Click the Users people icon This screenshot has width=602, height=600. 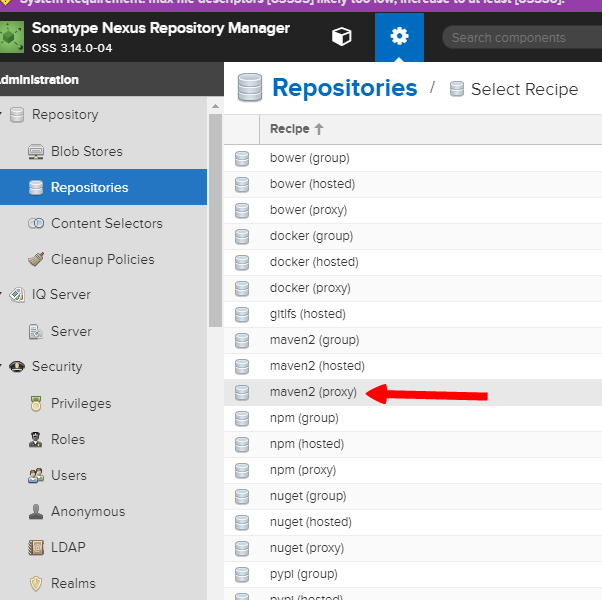click(x=36, y=476)
